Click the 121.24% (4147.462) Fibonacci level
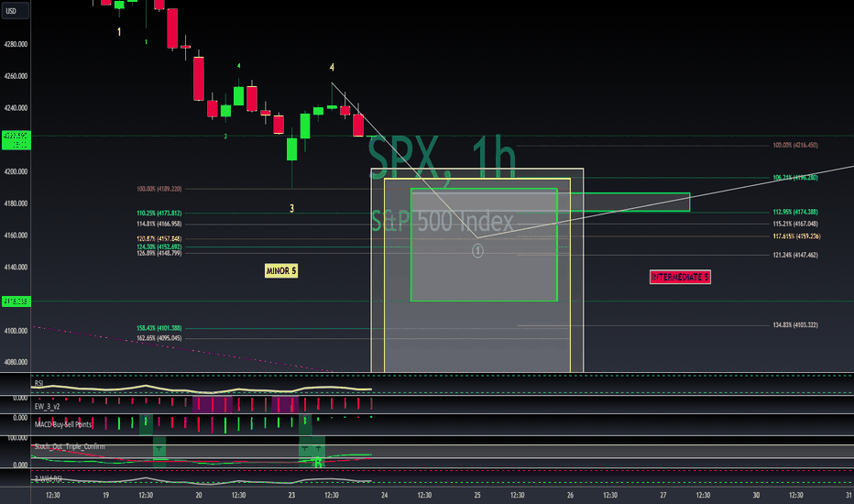This screenshot has width=854, height=504. (795, 255)
